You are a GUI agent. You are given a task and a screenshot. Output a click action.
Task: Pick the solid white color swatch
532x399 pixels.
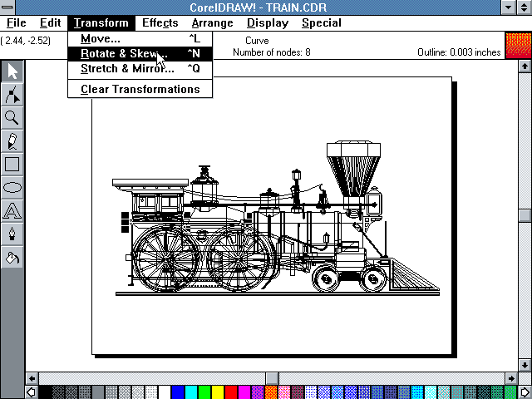pos(165,392)
